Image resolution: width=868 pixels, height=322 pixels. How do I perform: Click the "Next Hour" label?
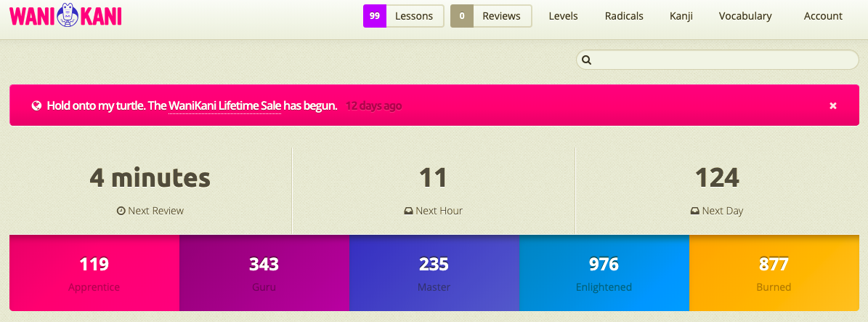click(x=439, y=211)
